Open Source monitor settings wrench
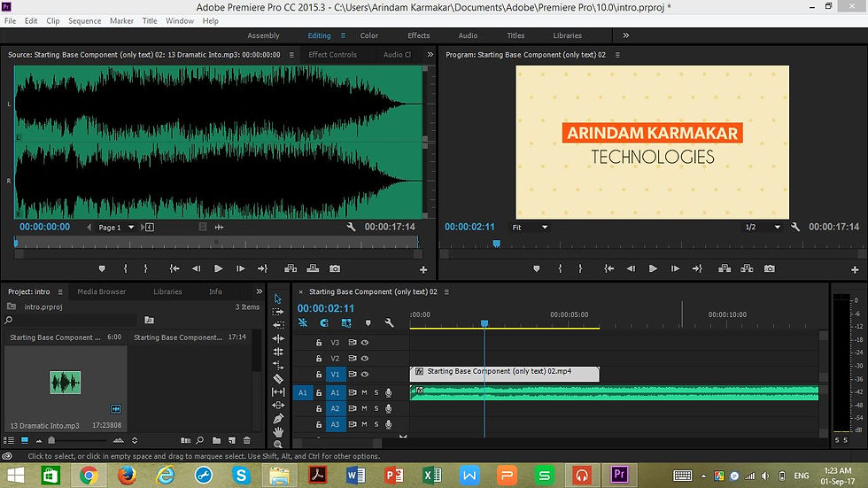 point(351,227)
